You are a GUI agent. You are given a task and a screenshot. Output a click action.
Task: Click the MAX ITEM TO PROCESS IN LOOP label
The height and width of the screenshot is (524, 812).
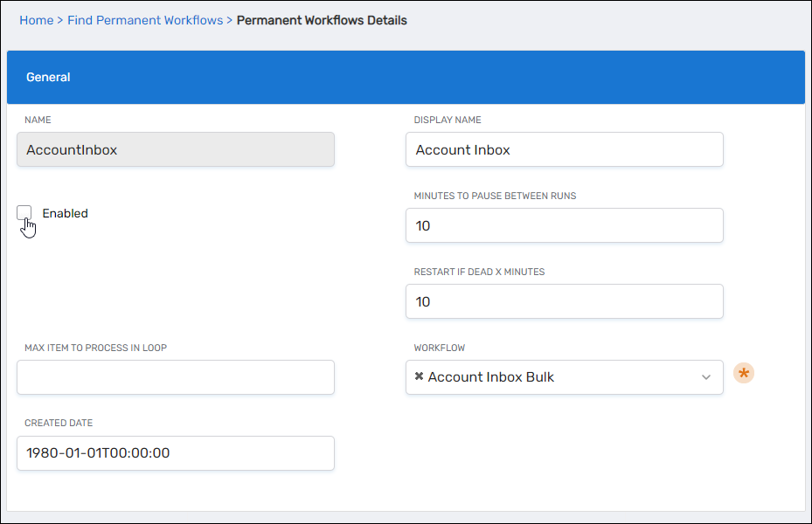tap(95, 348)
